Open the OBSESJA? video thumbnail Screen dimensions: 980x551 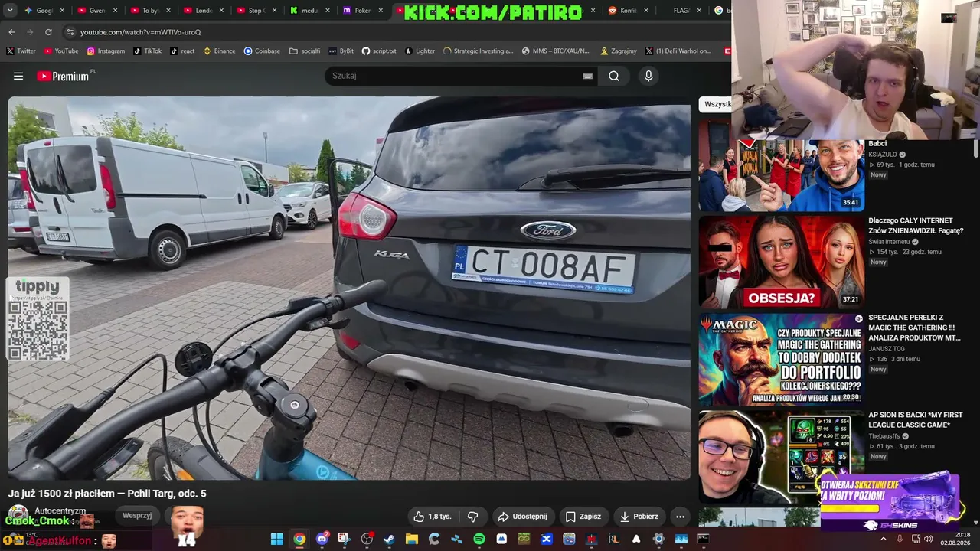pos(782,262)
